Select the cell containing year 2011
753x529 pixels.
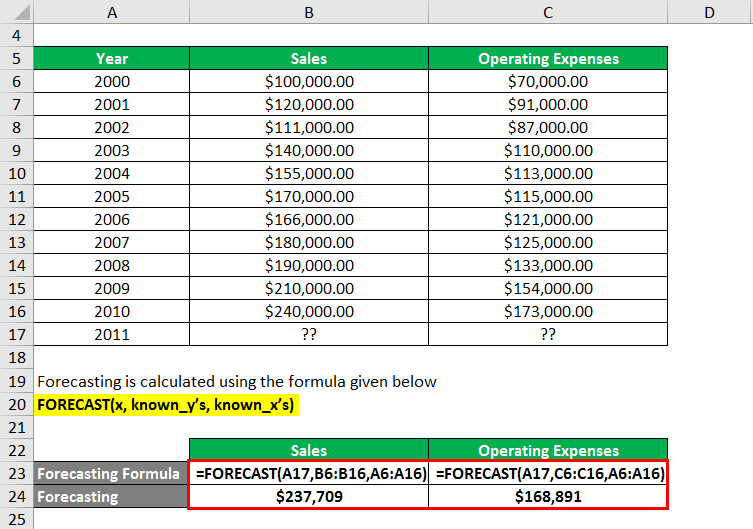pyautogui.click(x=111, y=334)
